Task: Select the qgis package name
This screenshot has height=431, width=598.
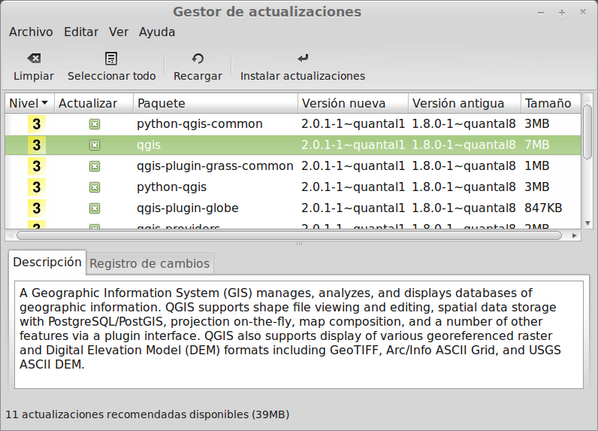Action: pyautogui.click(x=149, y=145)
